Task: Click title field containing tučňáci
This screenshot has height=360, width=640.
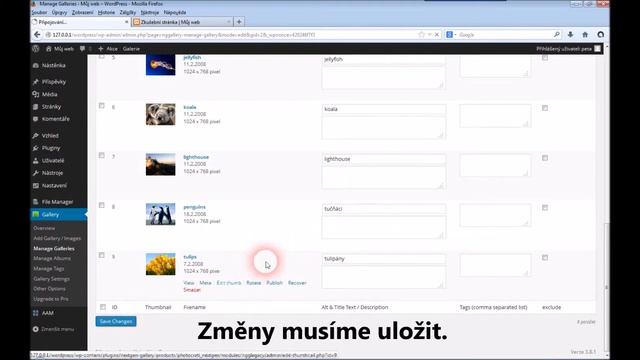Action: pos(384,209)
